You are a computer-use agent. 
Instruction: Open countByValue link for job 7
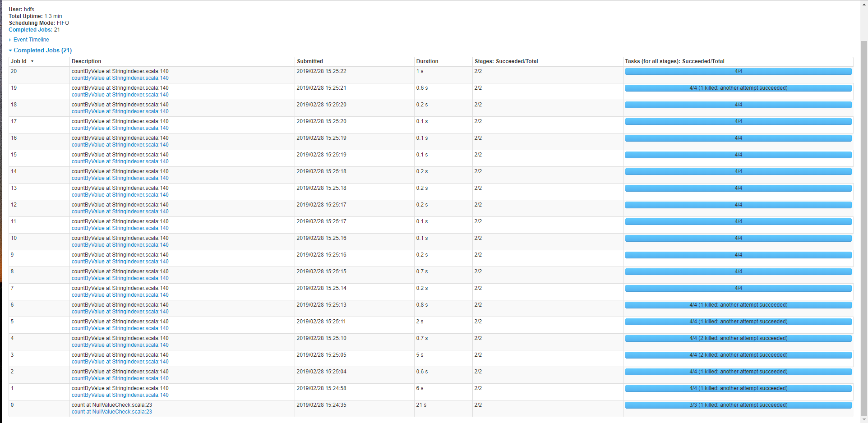[120, 295]
